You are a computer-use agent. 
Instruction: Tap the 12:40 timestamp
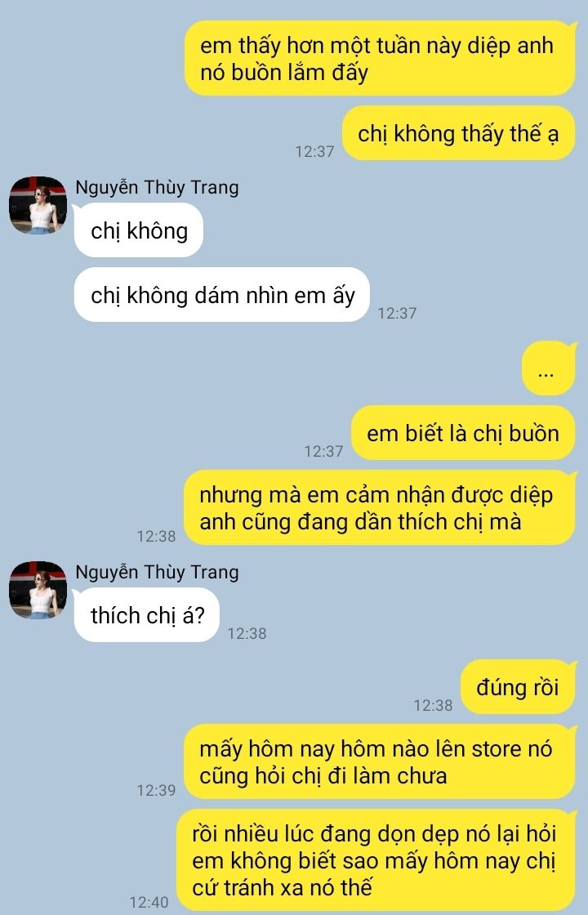point(149,902)
